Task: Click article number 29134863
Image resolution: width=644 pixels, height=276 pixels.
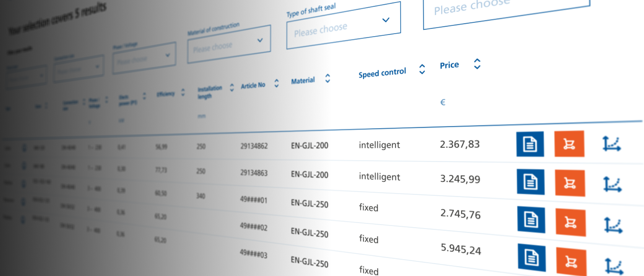Action: (x=254, y=173)
